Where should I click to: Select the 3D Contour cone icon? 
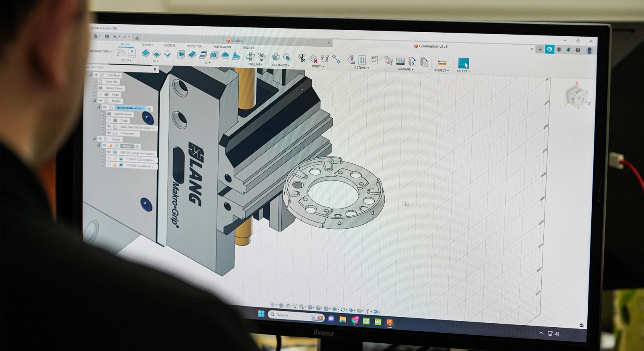[236, 56]
